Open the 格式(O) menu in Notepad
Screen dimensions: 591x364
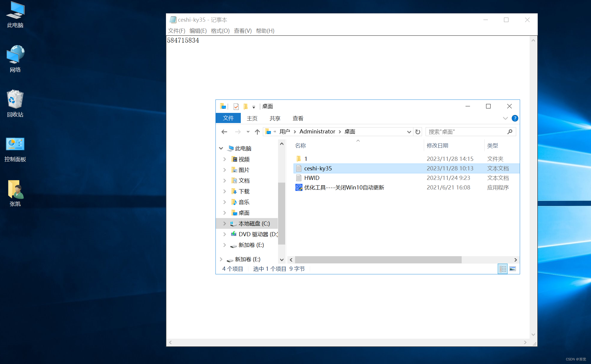[x=220, y=31]
